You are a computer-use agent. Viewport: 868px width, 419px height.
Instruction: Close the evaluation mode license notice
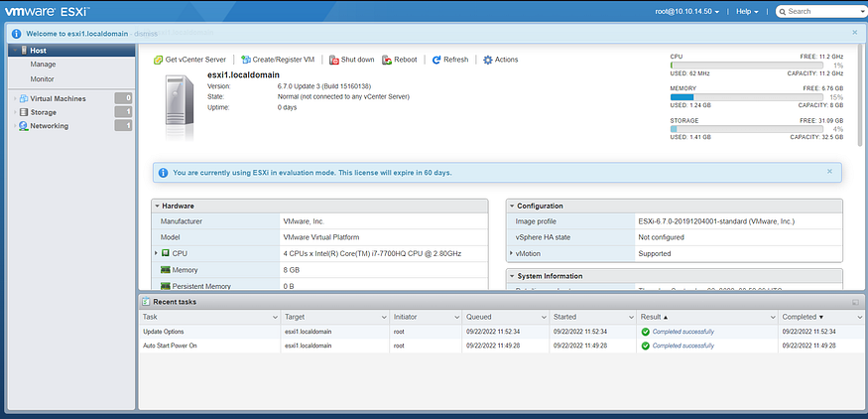point(829,171)
